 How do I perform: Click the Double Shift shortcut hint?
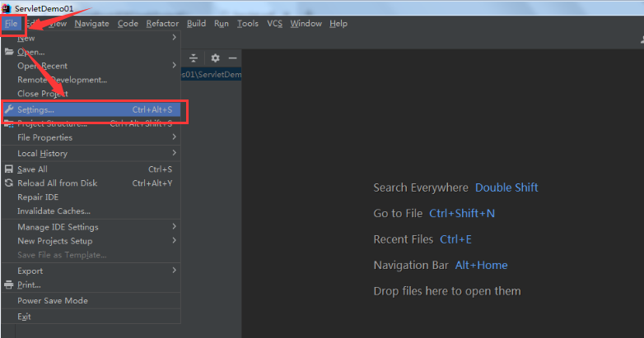[x=506, y=188]
